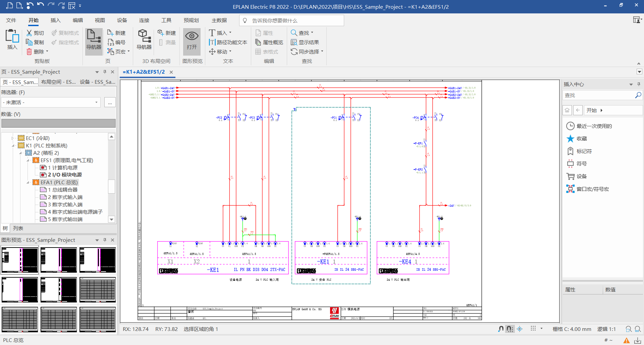The height and width of the screenshot is (345, 644).
Task: Open 最近一次使用的 recent items
Action: 589,126
